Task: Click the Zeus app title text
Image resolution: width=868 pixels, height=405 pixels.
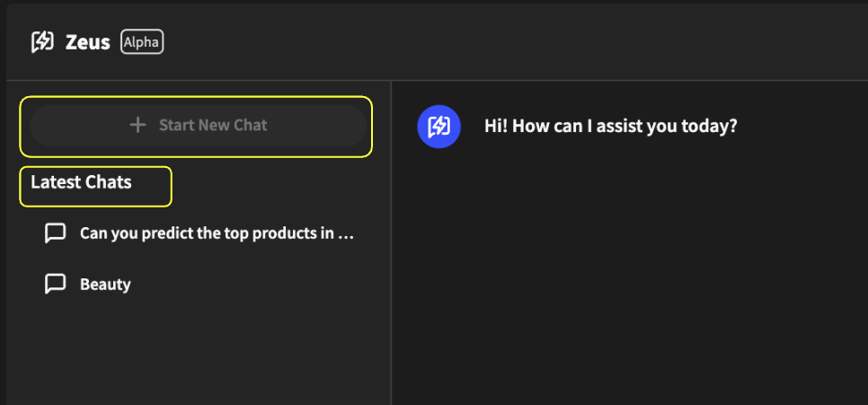Action: coord(88,42)
